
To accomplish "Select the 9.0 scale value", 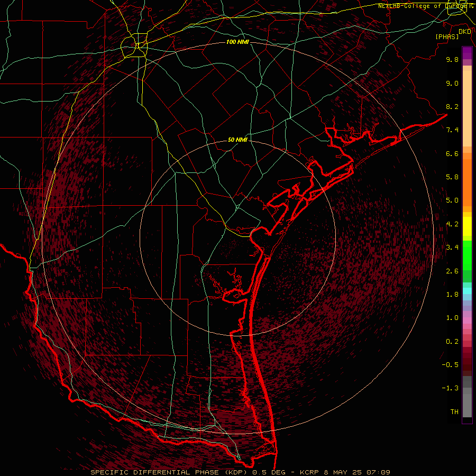I will pyautogui.click(x=452, y=83).
